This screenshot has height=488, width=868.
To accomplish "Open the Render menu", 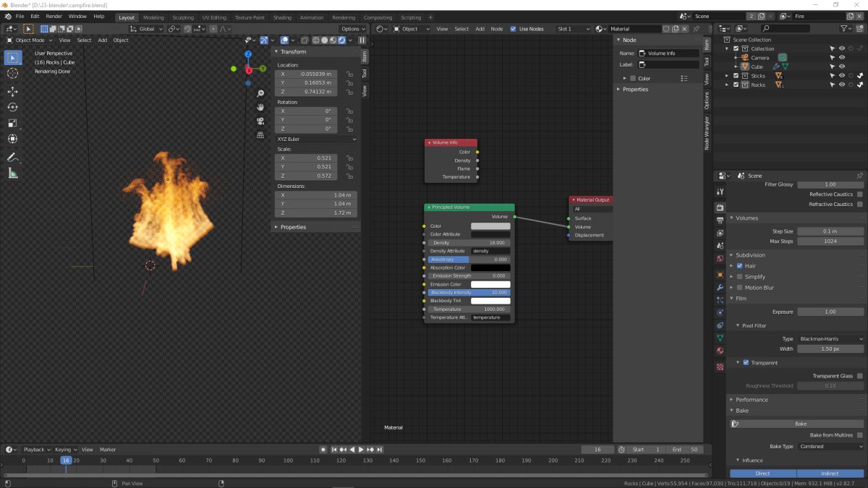I will click(54, 16).
